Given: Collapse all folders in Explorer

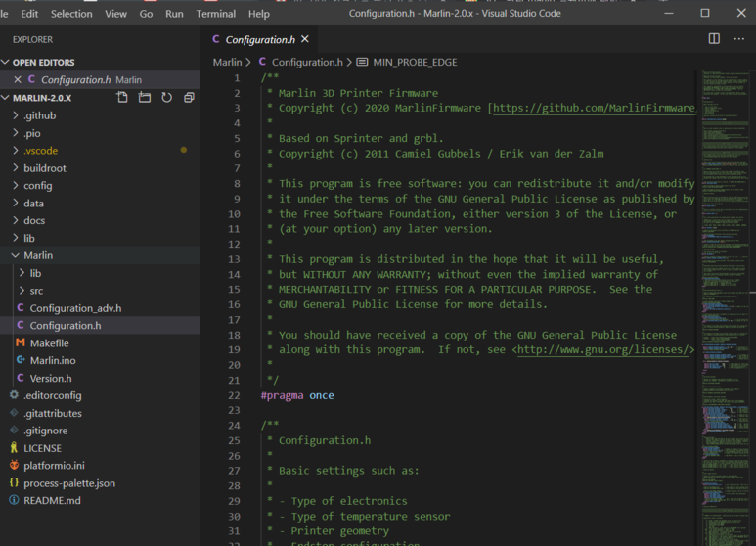Looking at the screenshot, I should pyautogui.click(x=189, y=98).
